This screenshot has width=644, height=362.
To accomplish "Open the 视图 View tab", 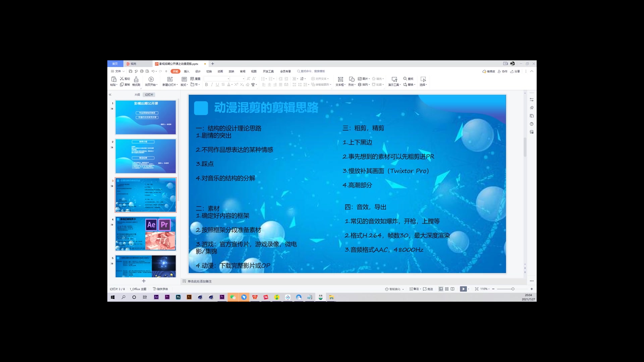I will point(254,71).
